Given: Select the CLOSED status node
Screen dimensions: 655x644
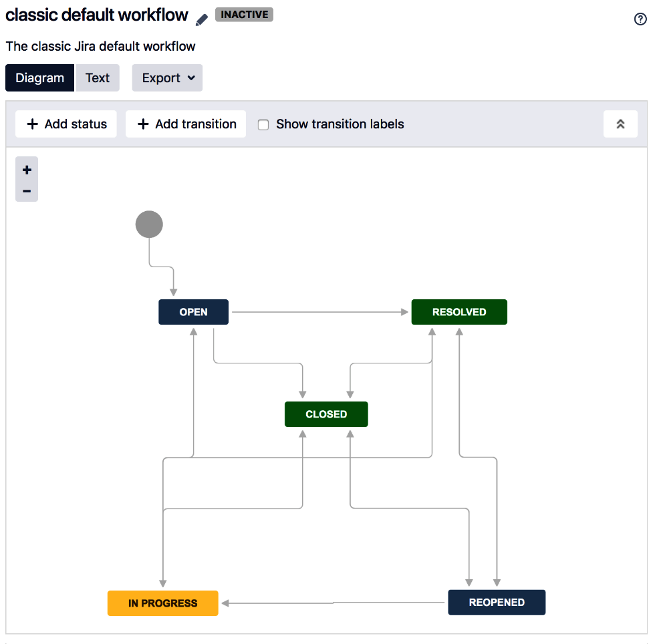Looking at the screenshot, I should [326, 414].
